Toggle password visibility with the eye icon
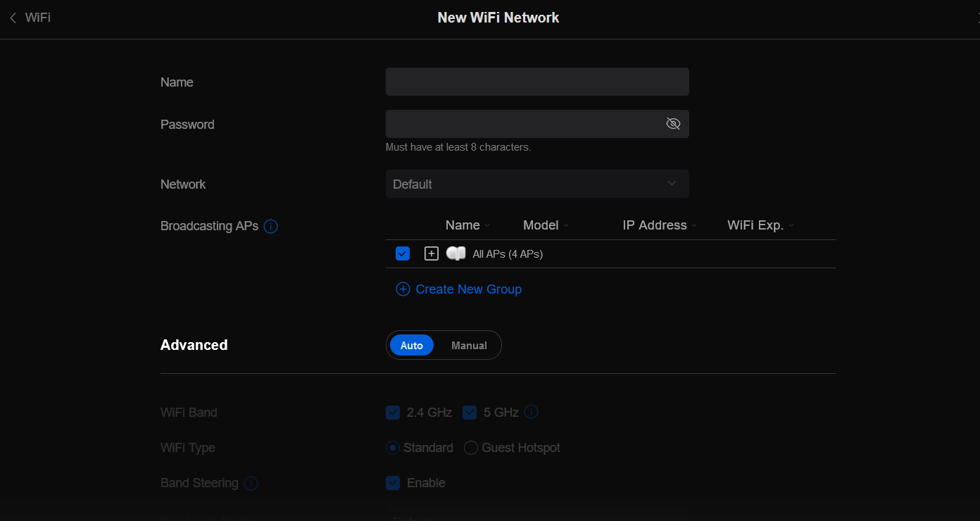 tap(673, 123)
